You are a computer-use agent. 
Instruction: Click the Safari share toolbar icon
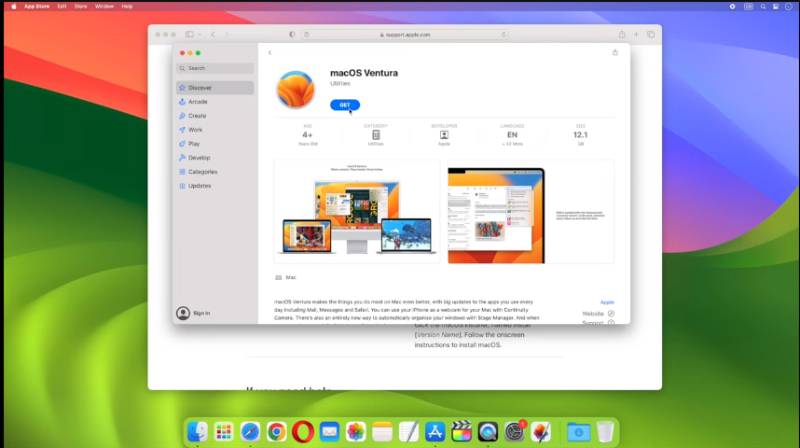(621, 34)
